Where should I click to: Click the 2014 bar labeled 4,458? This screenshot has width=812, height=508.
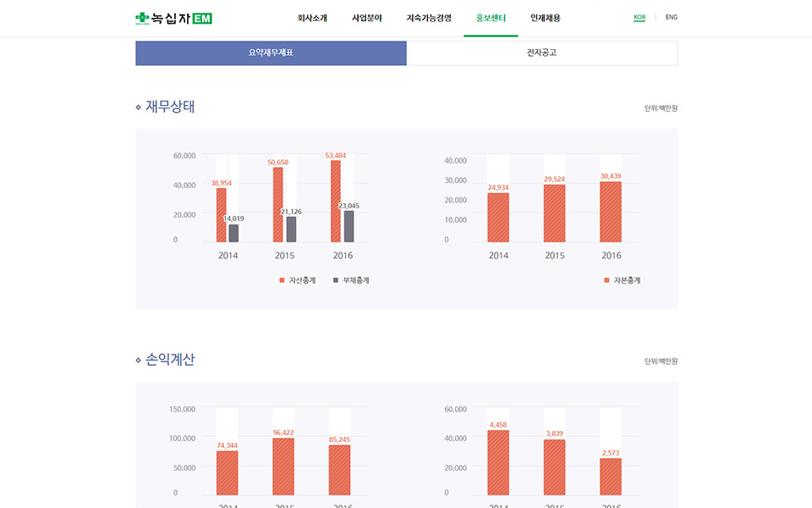(498, 462)
